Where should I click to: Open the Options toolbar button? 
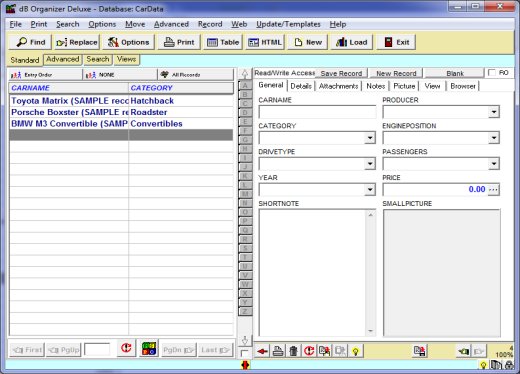[x=128, y=42]
